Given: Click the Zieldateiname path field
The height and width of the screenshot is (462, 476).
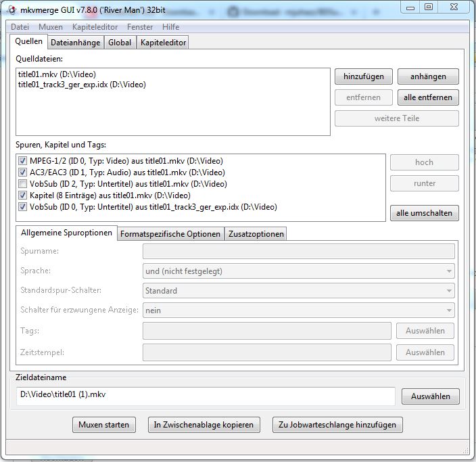Looking at the screenshot, I should coord(206,396).
